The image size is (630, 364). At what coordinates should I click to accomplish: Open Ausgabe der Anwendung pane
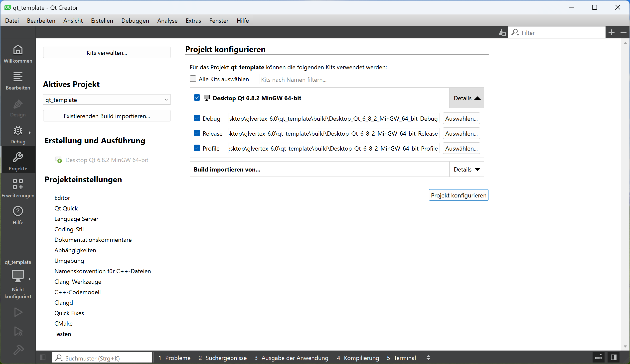[x=292, y=358]
